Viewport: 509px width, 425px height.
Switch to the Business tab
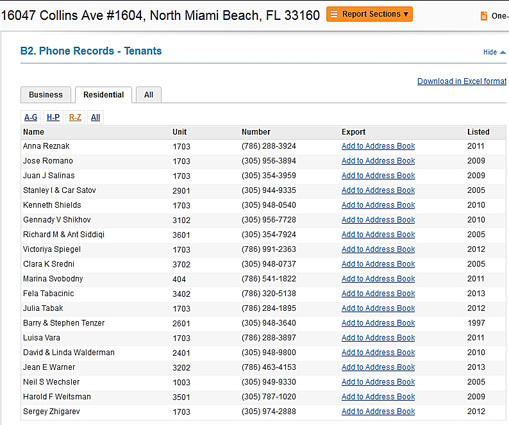tap(46, 95)
